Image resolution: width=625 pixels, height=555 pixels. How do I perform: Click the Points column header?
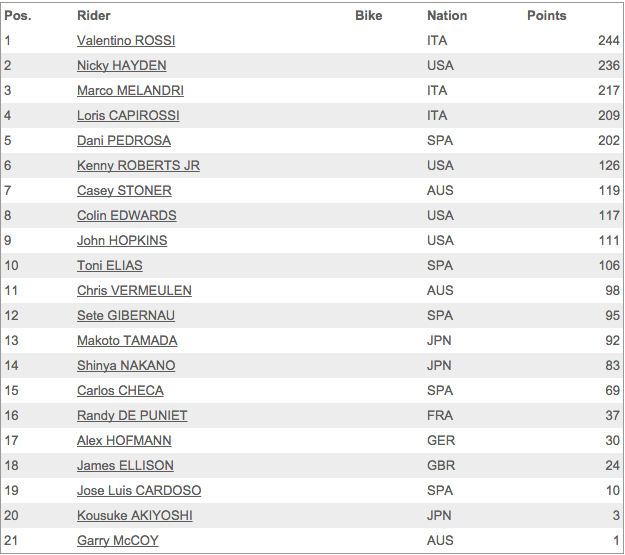[x=546, y=16]
